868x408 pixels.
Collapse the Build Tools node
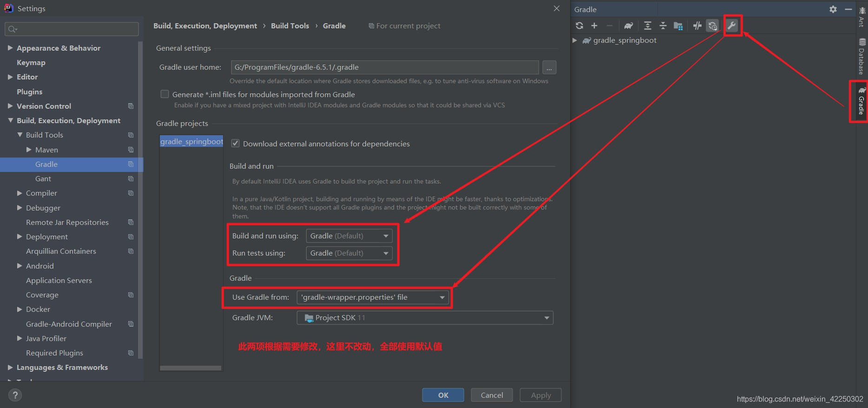coord(20,135)
